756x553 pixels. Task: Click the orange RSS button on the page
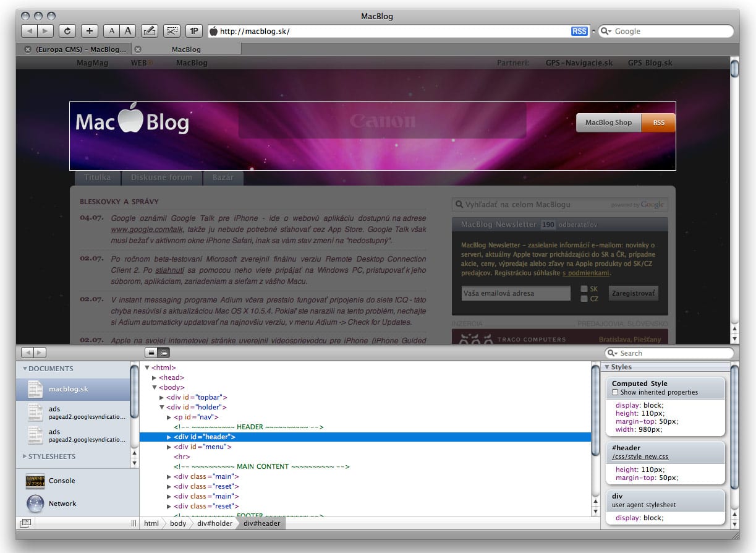pyautogui.click(x=659, y=122)
